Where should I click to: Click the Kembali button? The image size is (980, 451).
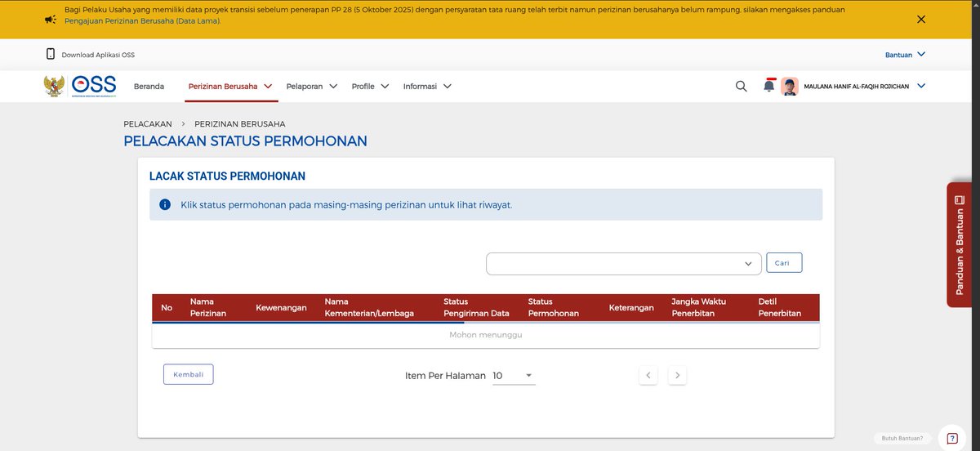click(x=189, y=374)
